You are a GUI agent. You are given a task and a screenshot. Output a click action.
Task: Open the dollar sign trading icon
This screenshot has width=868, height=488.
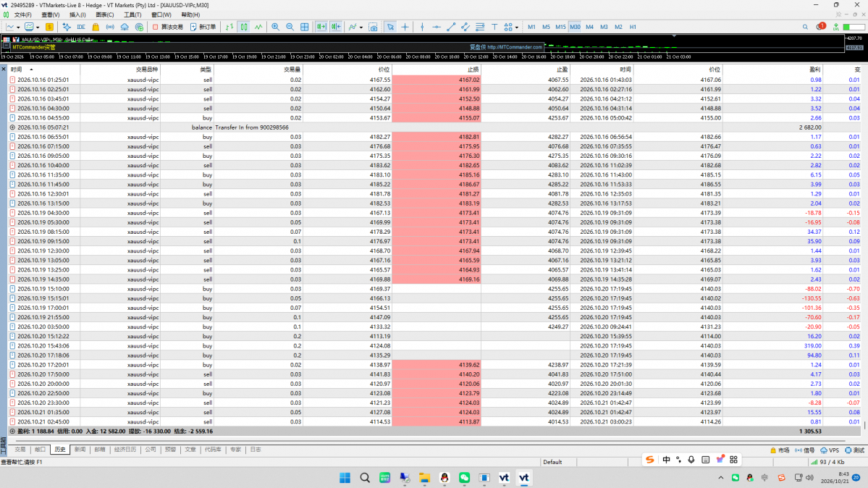pyautogui.click(x=50, y=27)
